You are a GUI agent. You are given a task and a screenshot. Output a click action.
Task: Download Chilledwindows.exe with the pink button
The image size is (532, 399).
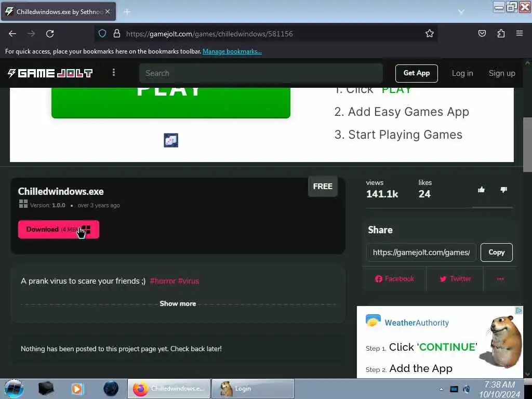(x=59, y=229)
